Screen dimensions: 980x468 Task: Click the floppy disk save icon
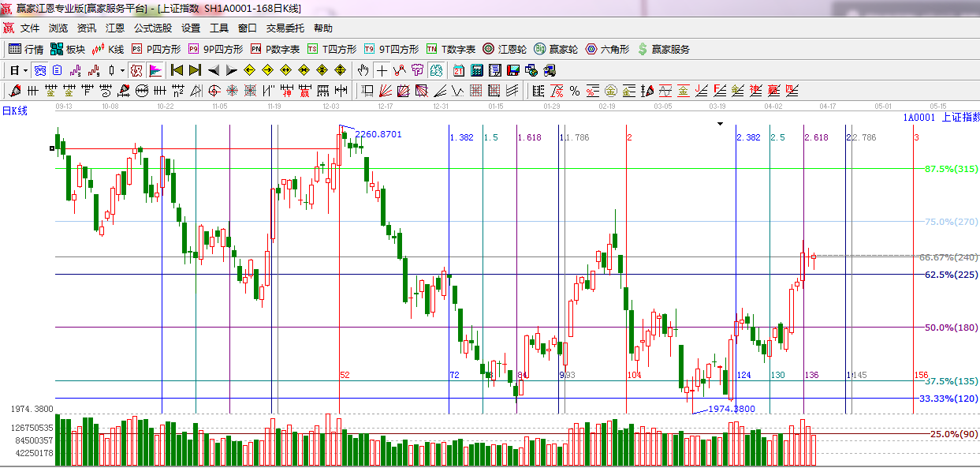513,70
